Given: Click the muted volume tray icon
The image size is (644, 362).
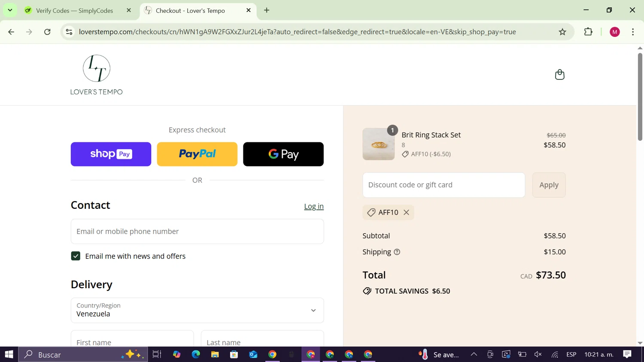Looking at the screenshot, I should pos(538,354).
